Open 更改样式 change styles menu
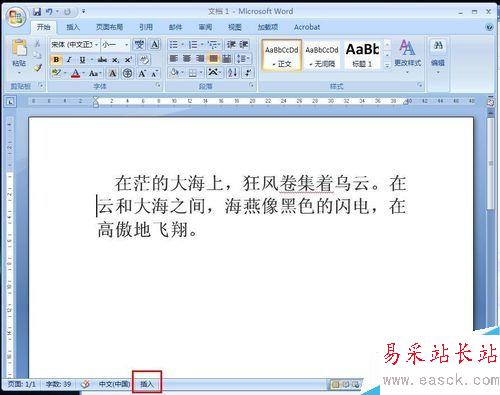The height and width of the screenshot is (395, 500). point(407,56)
